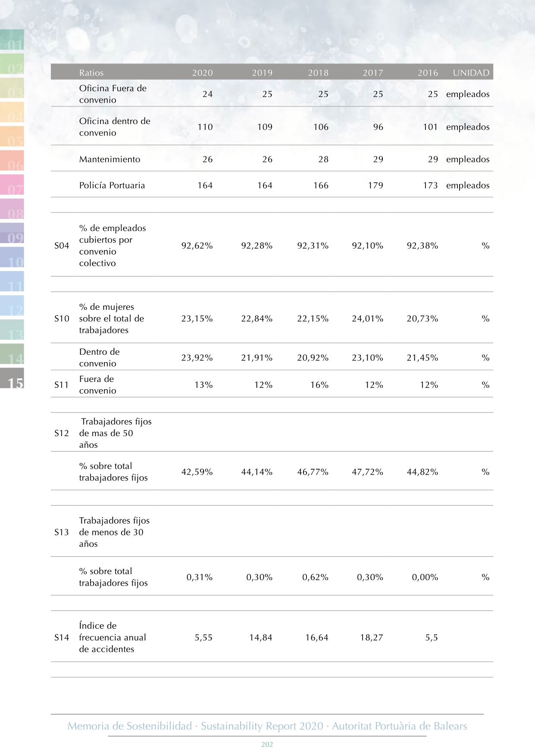
Task: Click the 2020 column header
Action: (202, 73)
